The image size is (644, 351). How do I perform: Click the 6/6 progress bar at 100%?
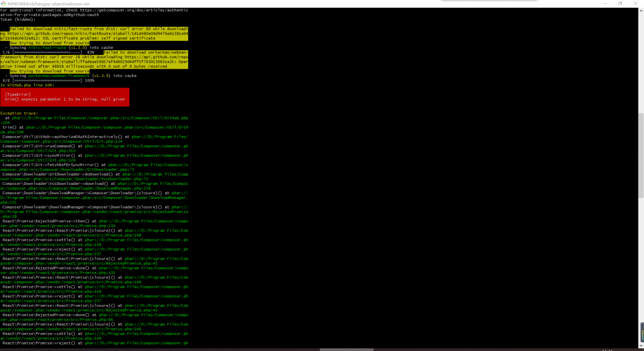pyautogui.click(x=48, y=80)
